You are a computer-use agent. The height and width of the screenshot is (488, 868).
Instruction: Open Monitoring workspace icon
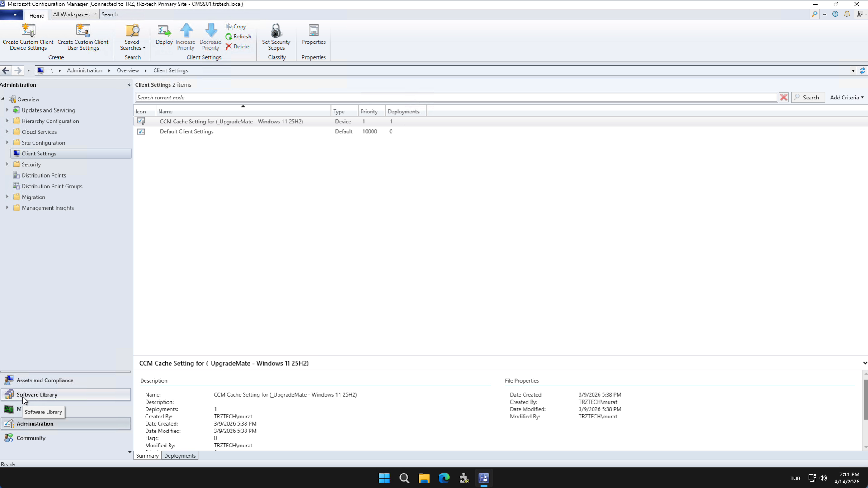point(9,409)
